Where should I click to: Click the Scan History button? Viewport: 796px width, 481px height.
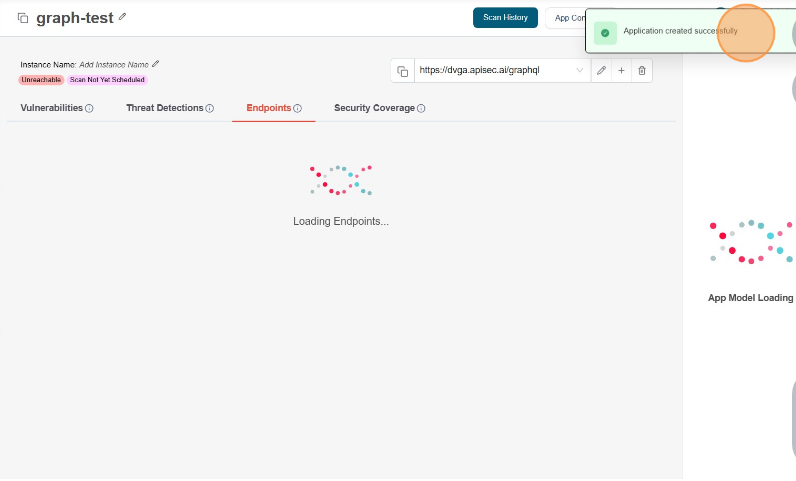(x=505, y=18)
